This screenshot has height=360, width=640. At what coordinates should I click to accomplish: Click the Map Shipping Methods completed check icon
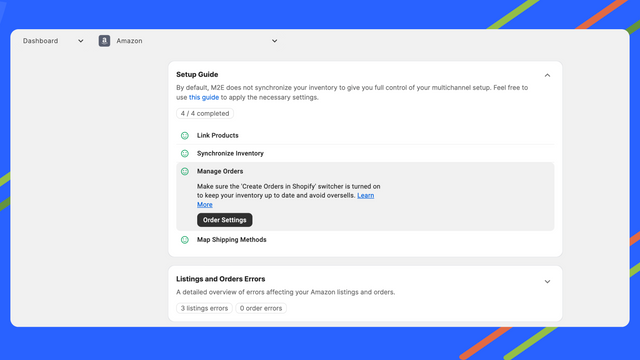pyautogui.click(x=185, y=240)
